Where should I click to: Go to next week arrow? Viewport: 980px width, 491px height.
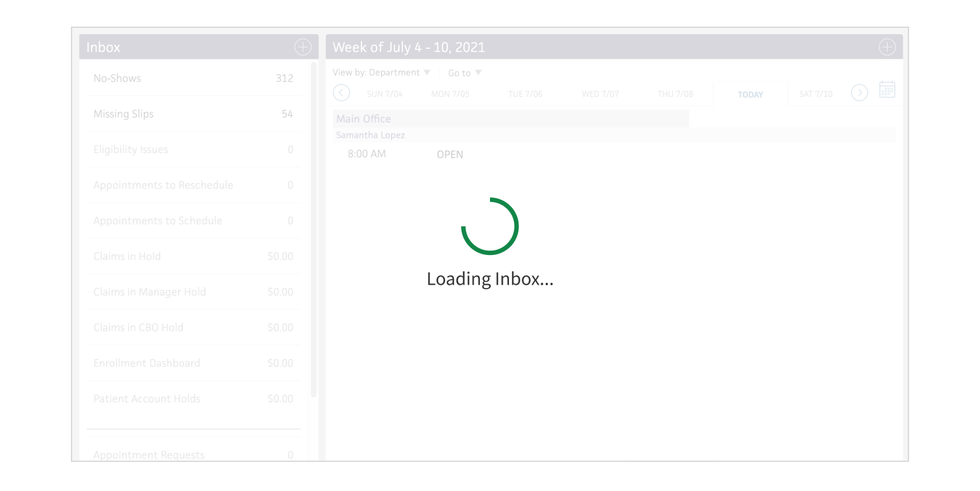[859, 93]
